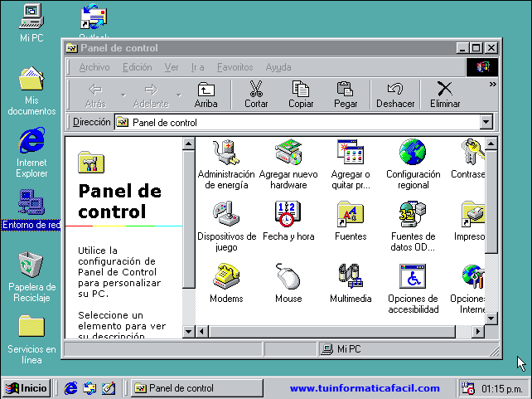Click icon list scroll down arrow
This screenshot has width=532, height=399.
491,319
